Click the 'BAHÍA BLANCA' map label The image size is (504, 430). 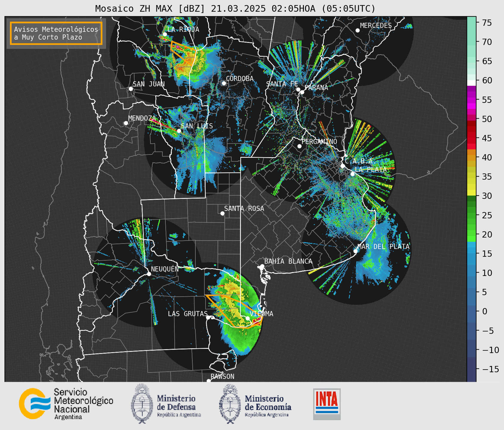click(288, 261)
